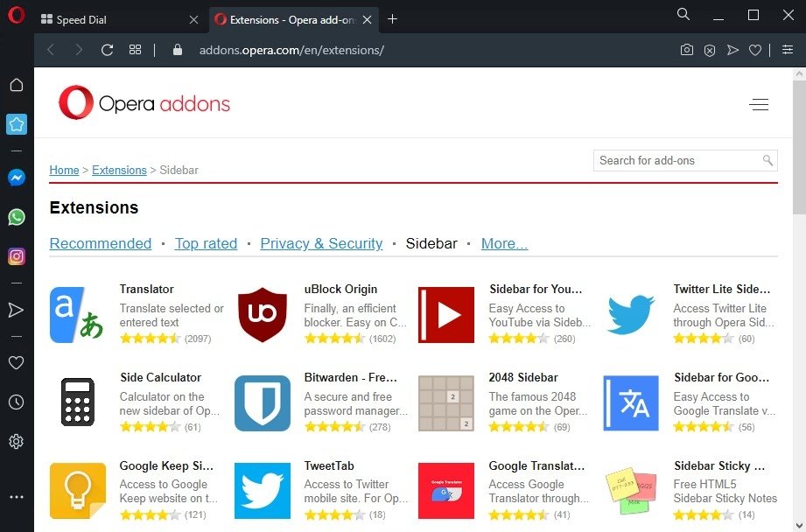Viewport: 806px width, 532px height.
Task: Open the Top rated extensions list
Action: 206,243
